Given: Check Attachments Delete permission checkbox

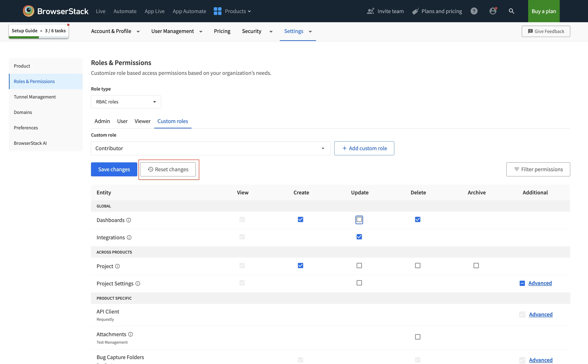Looking at the screenshot, I should pos(417,337).
